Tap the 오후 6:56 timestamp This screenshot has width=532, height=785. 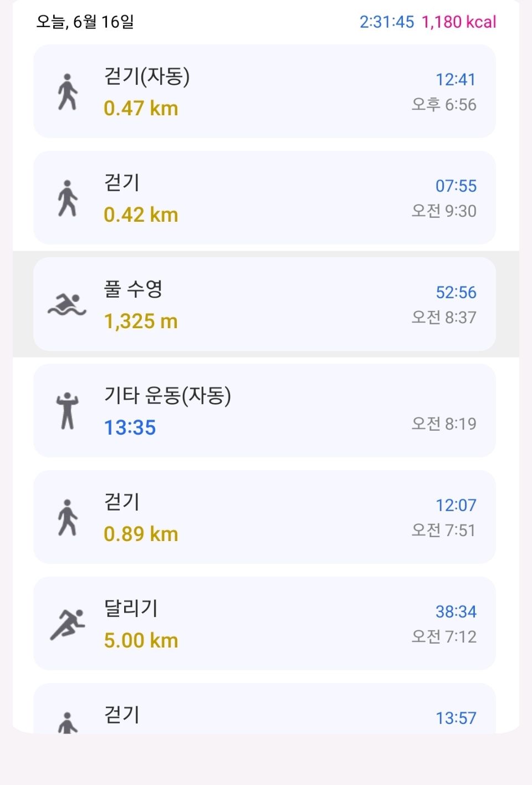pyautogui.click(x=444, y=104)
